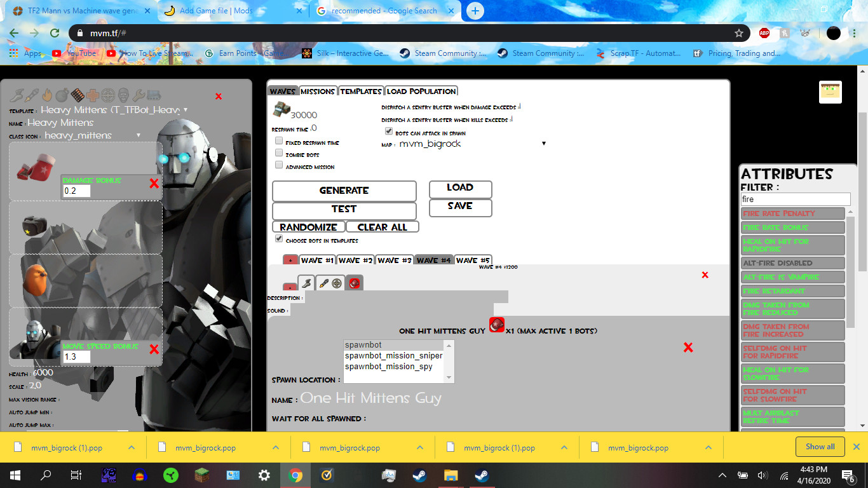Choose the Demoman bomb class icon
Screen dimensions: 868x488
pyautogui.click(x=62, y=95)
